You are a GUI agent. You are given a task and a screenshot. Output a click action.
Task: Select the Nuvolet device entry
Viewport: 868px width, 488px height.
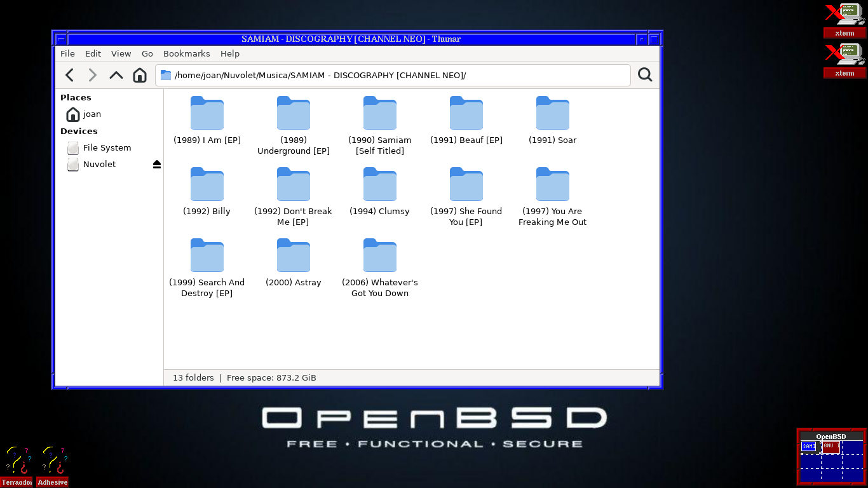(x=99, y=164)
